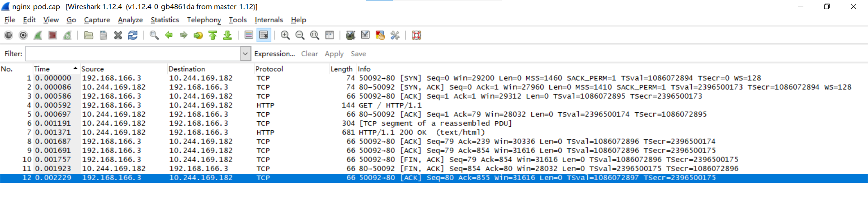Sort by the Protocol column header
Screen dimensions: 868x205
tap(292, 69)
